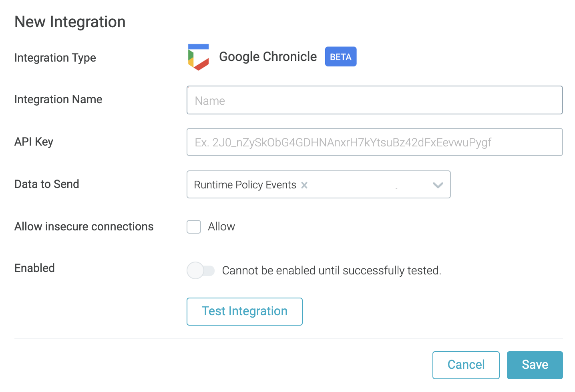Save the new integration
575x392 pixels.
coord(535,365)
